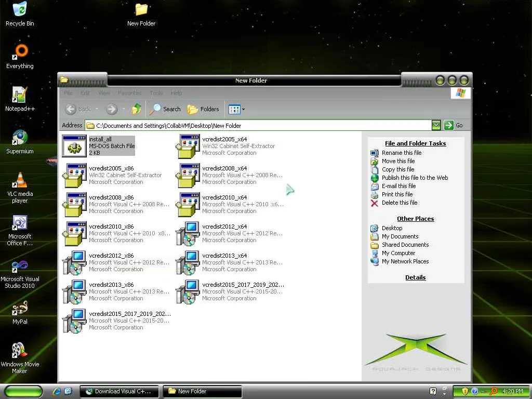
Task: Go to My Network Places
Action: (405, 261)
